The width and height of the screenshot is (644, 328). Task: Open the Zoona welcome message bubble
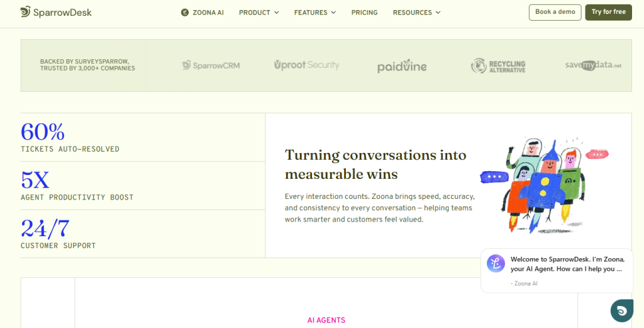[557, 271]
